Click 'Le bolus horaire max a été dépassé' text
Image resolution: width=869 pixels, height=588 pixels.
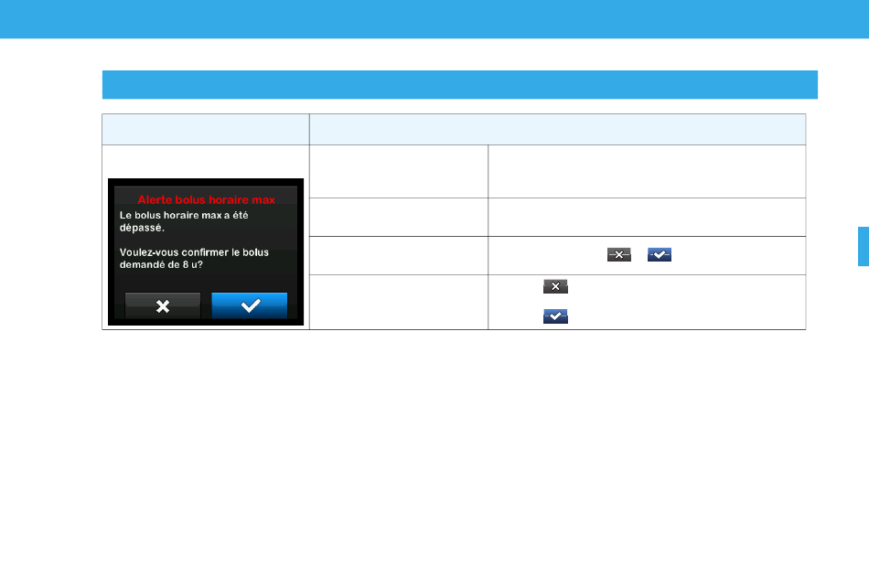(184, 220)
